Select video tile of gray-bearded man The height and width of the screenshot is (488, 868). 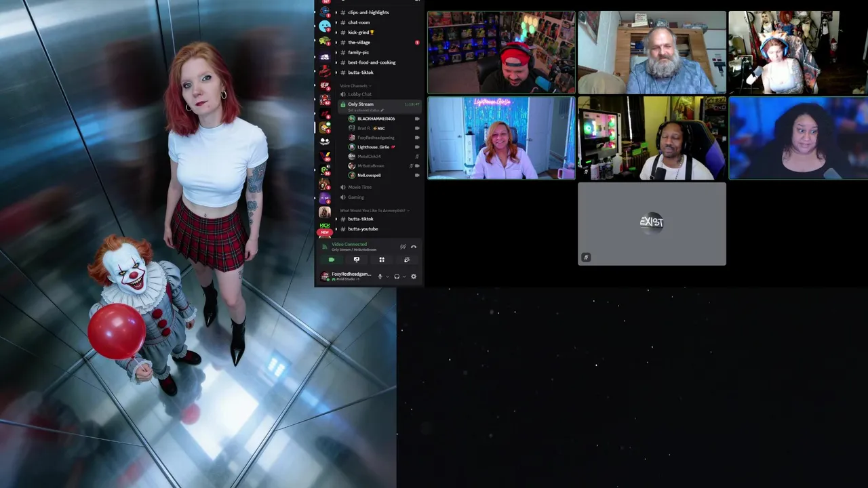pos(652,52)
